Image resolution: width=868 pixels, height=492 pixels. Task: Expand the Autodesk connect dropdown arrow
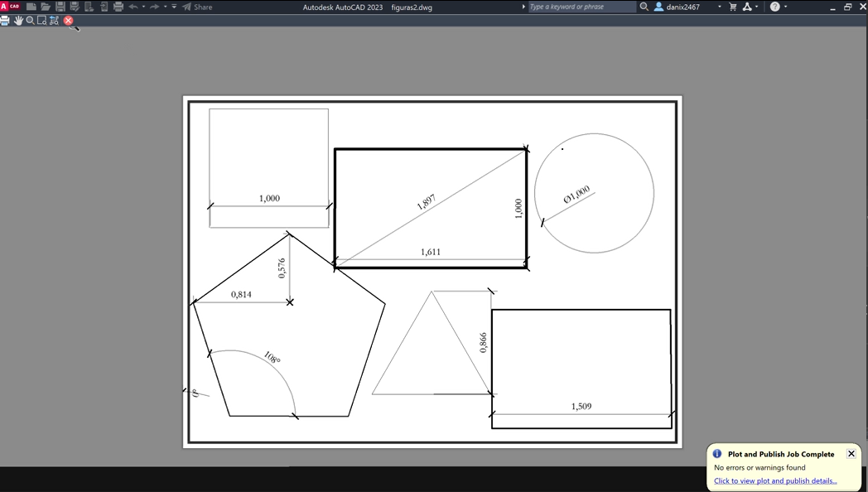click(x=757, y=7)
